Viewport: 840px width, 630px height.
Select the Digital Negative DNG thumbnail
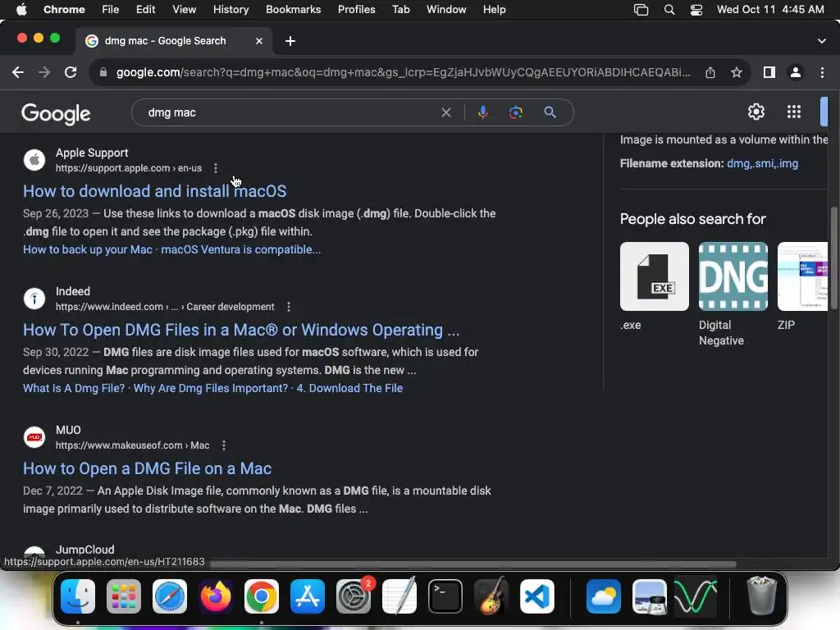(733, 276)
